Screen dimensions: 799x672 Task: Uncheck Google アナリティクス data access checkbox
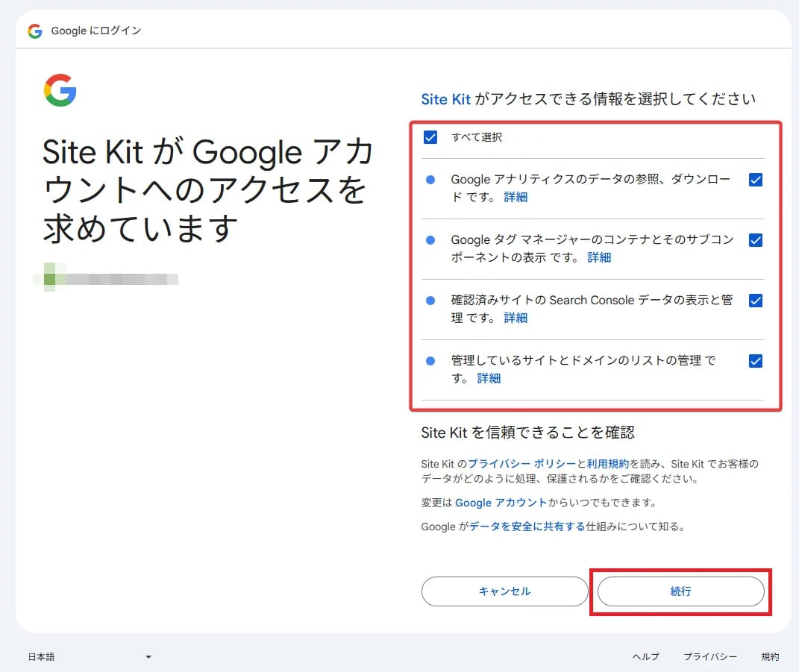[x=755, y=180]
